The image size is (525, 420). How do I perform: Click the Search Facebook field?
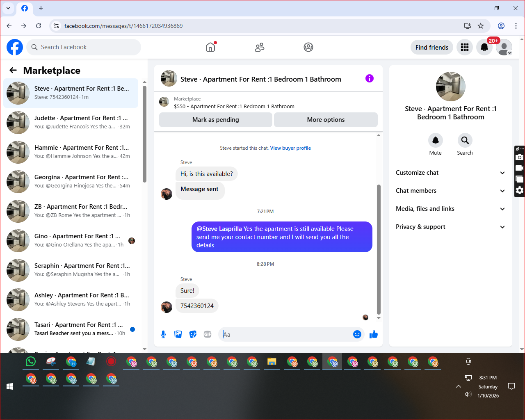(x=84, y=47)
